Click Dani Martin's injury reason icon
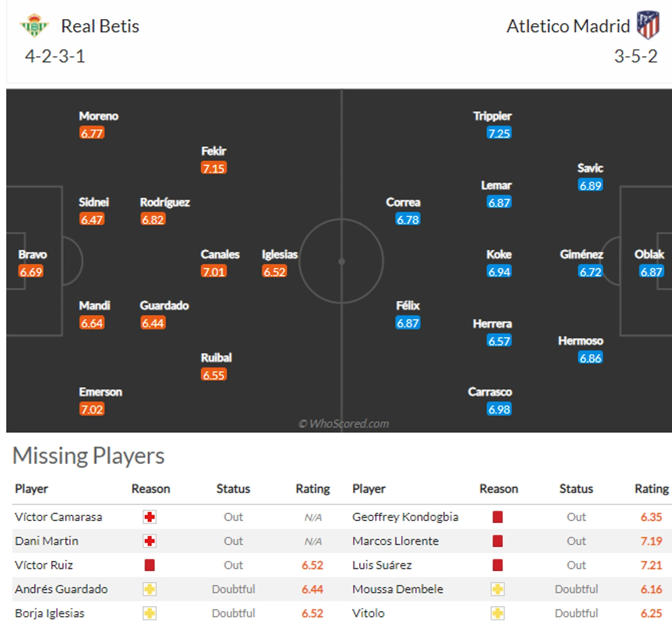The width and height of the screenshot is (672, 622). point(150,541)
